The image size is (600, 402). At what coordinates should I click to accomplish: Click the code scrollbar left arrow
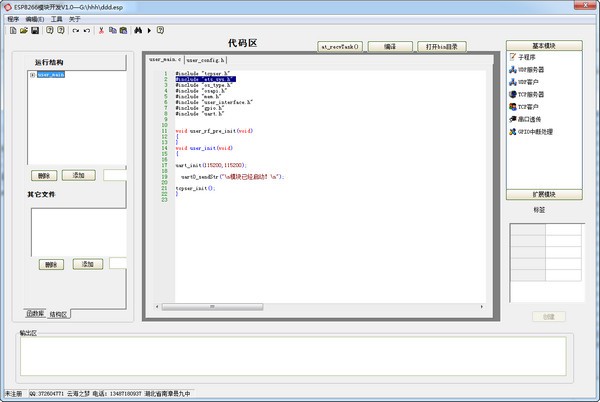[157, 307]
